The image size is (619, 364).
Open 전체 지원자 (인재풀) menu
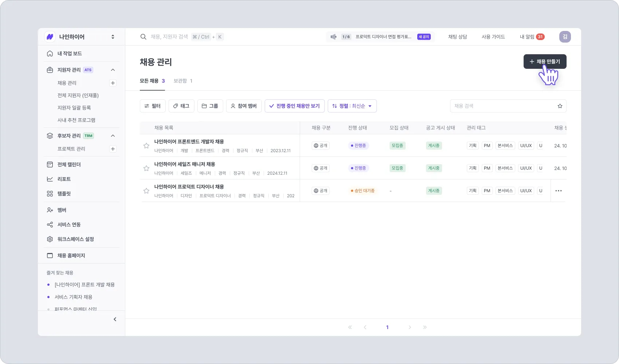point(78,95)
